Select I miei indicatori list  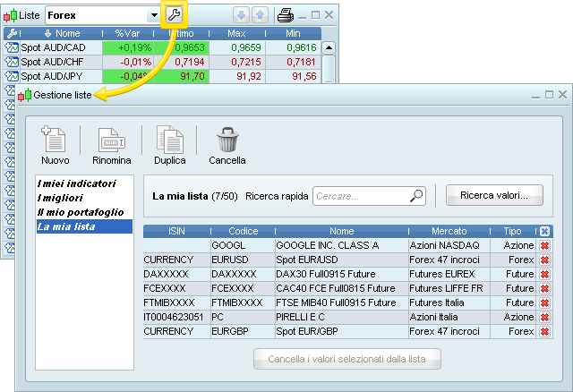tap(77, 183)
